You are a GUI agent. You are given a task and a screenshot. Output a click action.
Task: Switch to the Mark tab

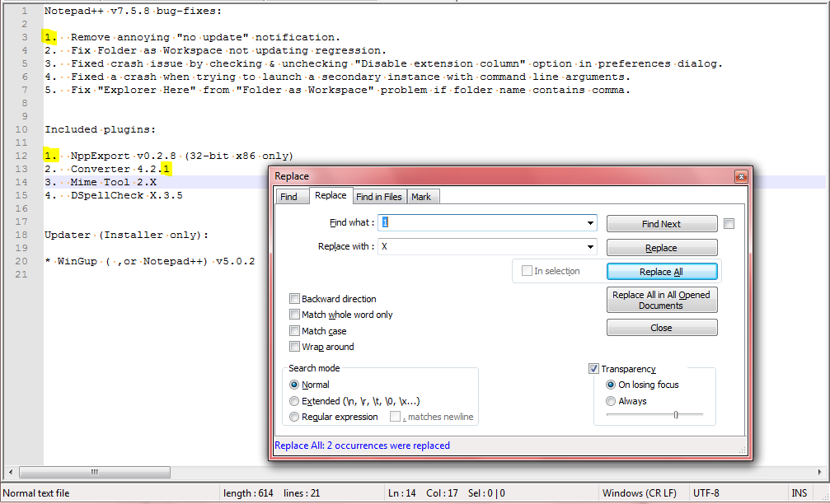click(x=421, y=197)
